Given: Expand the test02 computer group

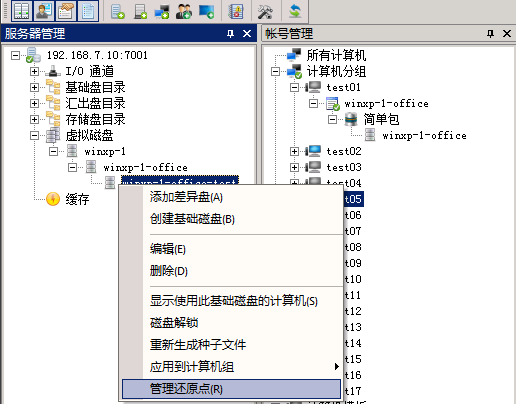Looking at the screenshot, I should [294, 151].
